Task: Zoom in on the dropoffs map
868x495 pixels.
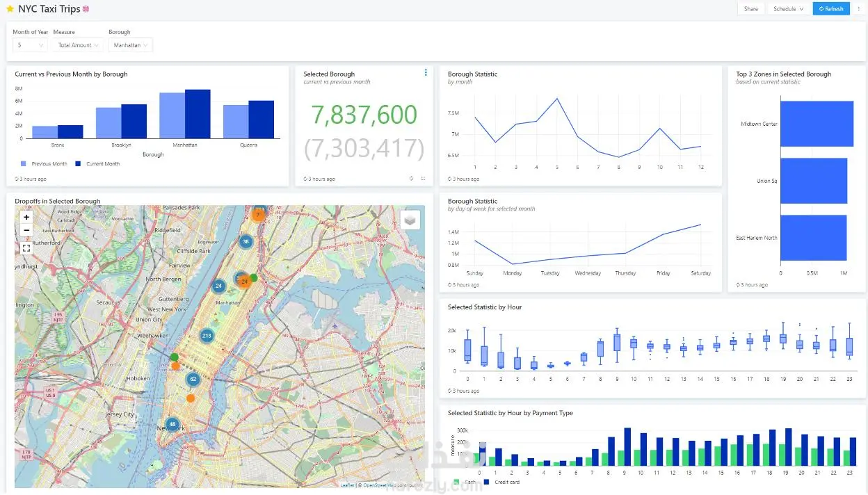Action: (x=26, y=217)
